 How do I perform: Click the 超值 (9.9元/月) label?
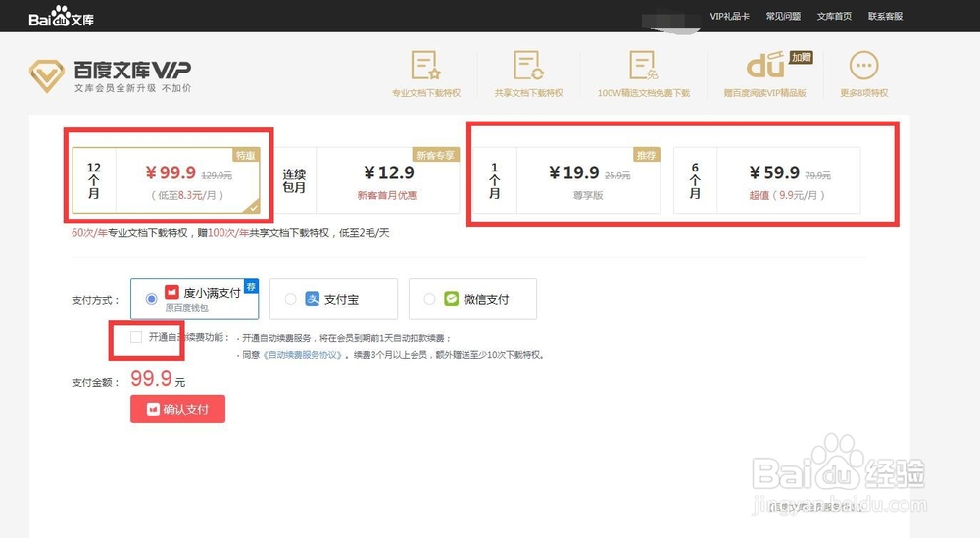pos(786,196)
